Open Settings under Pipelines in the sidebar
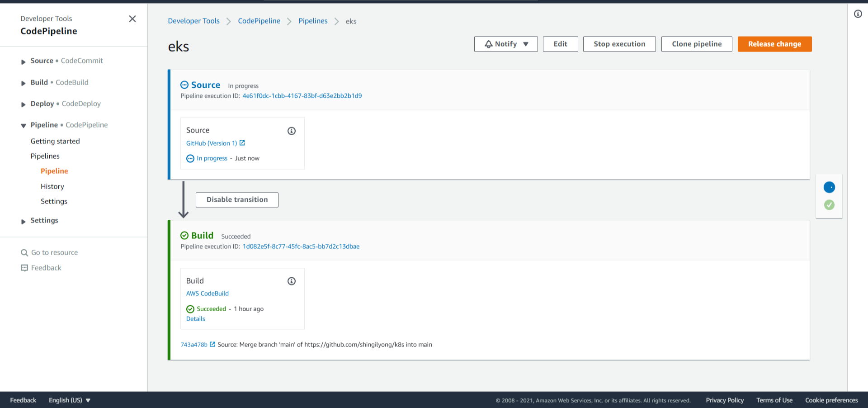The height and width of the screenshot is (408, 868). (x=54, y=201)
